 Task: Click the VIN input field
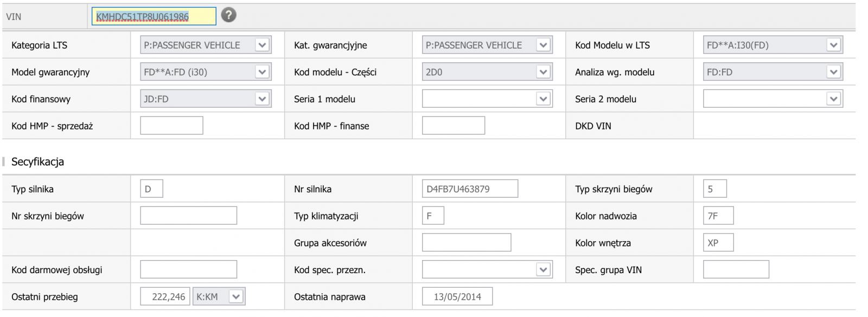154,17
